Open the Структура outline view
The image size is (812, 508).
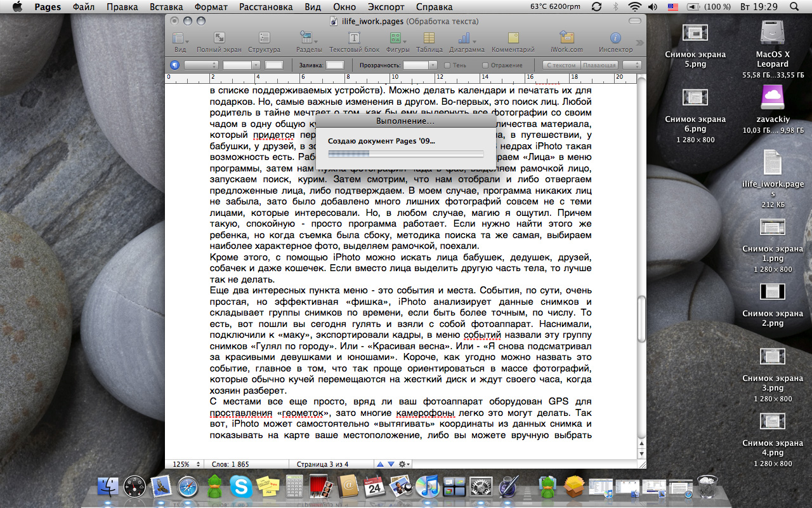[x=264, y=42]
